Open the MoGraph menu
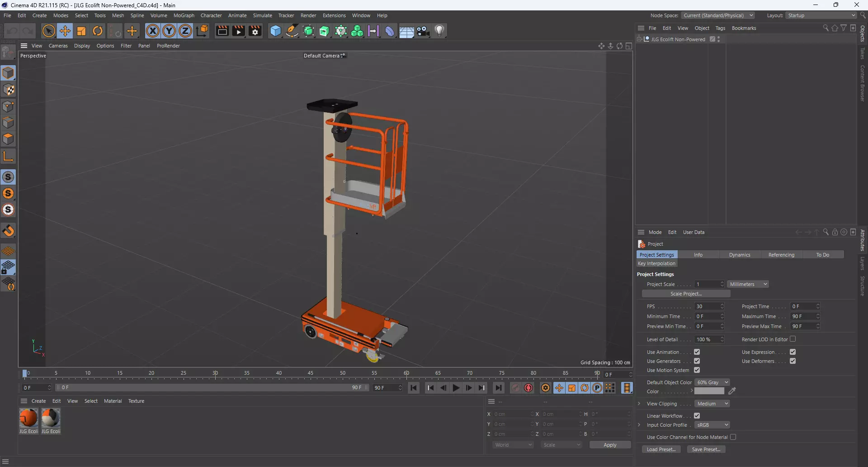Viewport: 868px width, 467px height. 184,15
